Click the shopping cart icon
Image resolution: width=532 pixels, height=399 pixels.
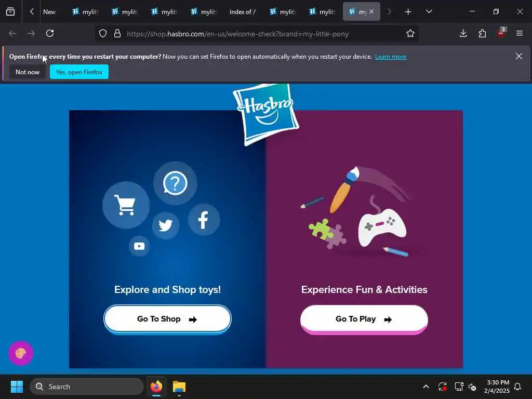(126, 205)
